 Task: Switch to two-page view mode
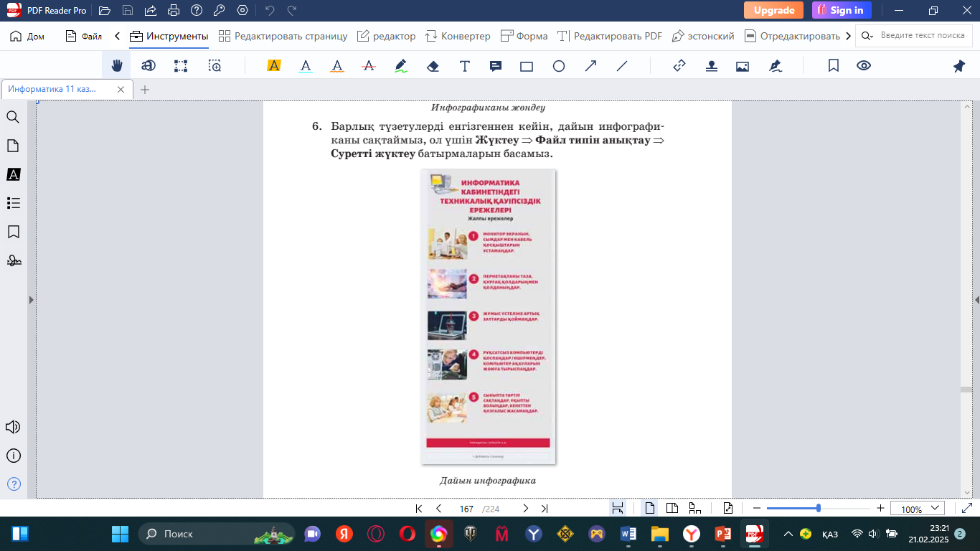tap(672, 509)
